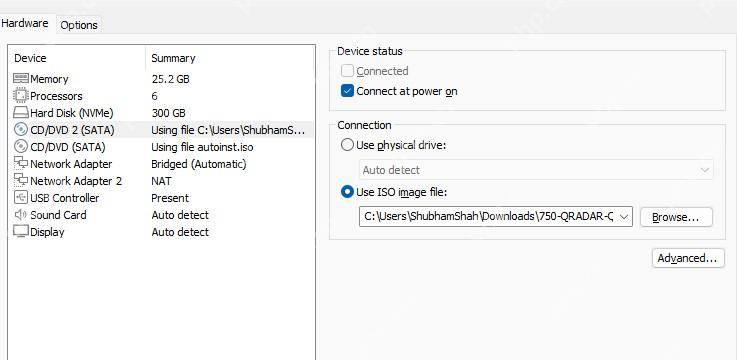Click Auto detect summary for Display
The height and width of the screenshot is (360, 737).
coord(180,232)
